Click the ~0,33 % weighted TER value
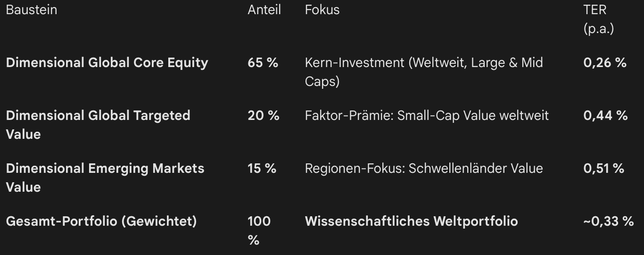Viewport: 644px width, 255px height. click(608, 221)
